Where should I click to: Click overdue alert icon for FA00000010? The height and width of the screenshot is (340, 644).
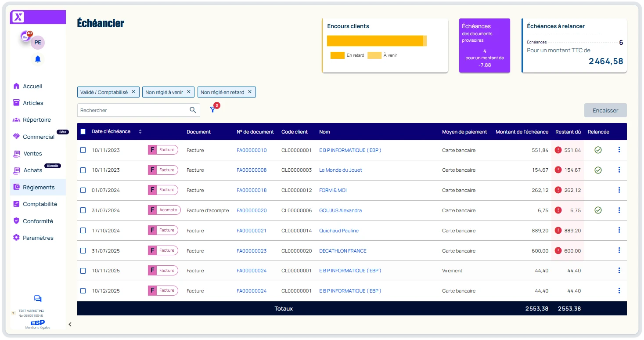(x=558, y=150)
